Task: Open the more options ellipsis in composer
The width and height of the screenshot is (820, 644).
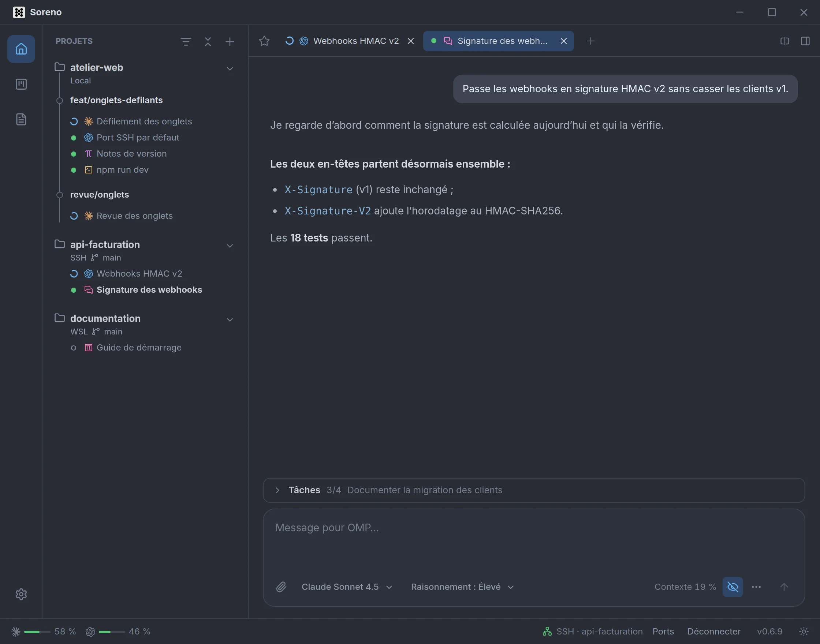Action: tap(756, 587)
